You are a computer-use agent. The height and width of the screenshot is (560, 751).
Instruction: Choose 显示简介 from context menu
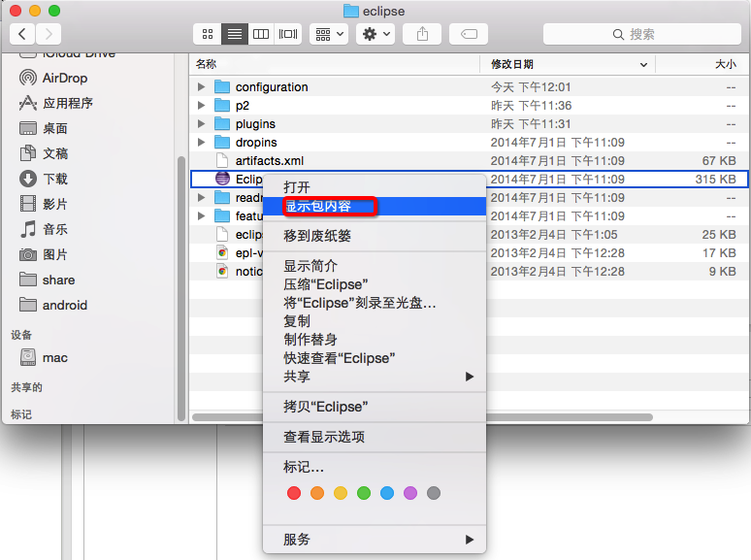(x=375, y=266)
